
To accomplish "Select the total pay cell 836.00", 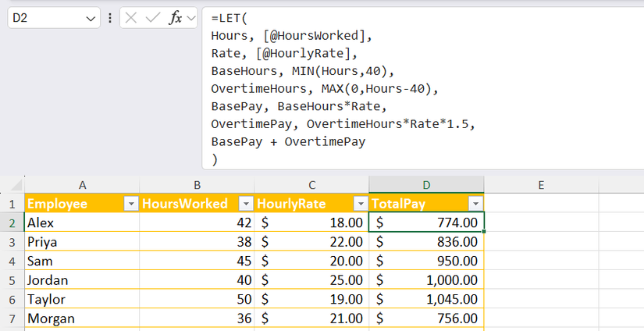I will [426, 241].
